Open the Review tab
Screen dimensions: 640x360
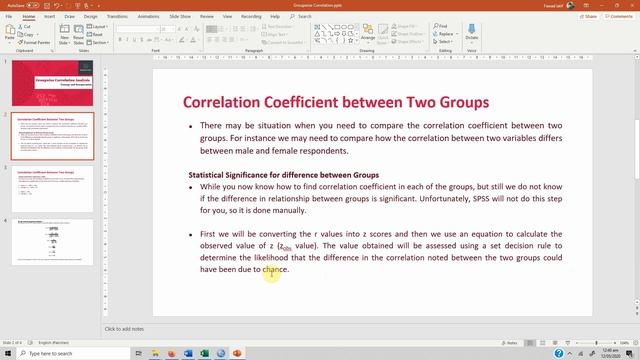pos(207,17)
